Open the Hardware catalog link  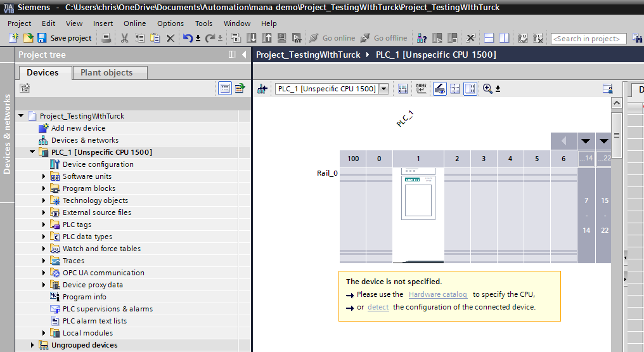(438, 294)
